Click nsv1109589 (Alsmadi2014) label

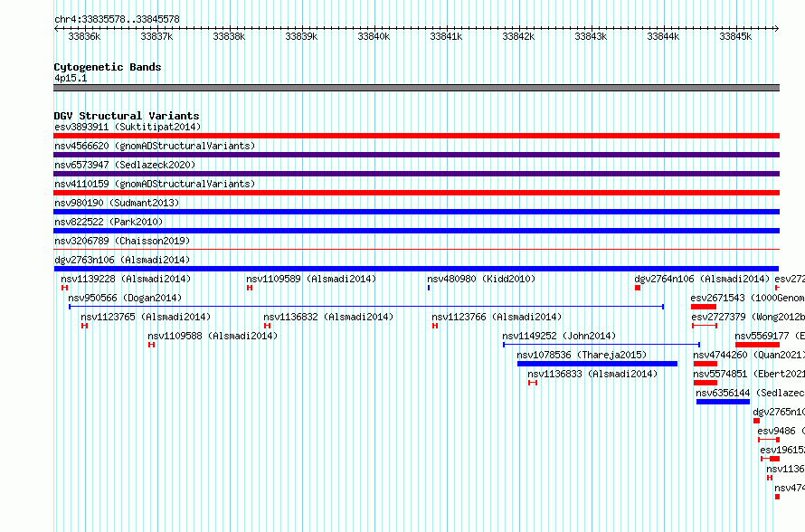point(311,279)
